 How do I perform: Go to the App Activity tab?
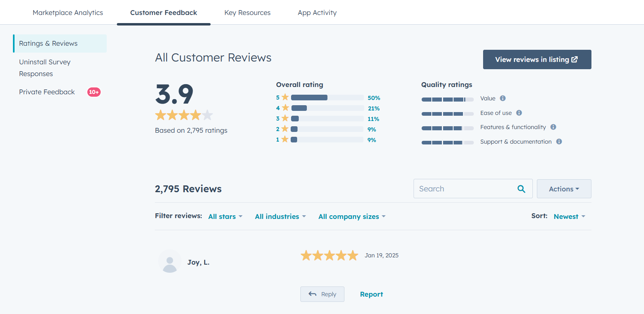(317, 13)
